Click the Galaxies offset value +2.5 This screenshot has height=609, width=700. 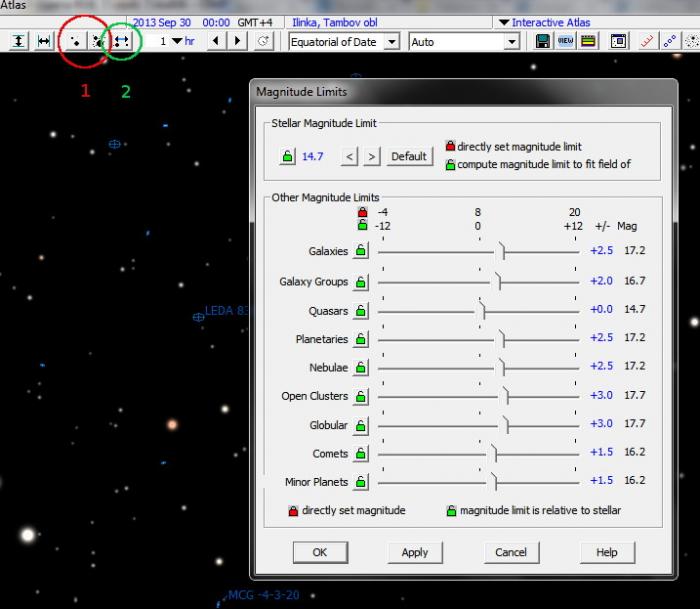(601, 250)
